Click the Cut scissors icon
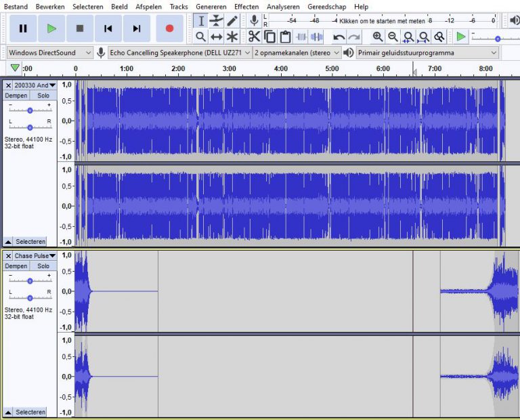The image size is (520, 420). coord(255,37)
